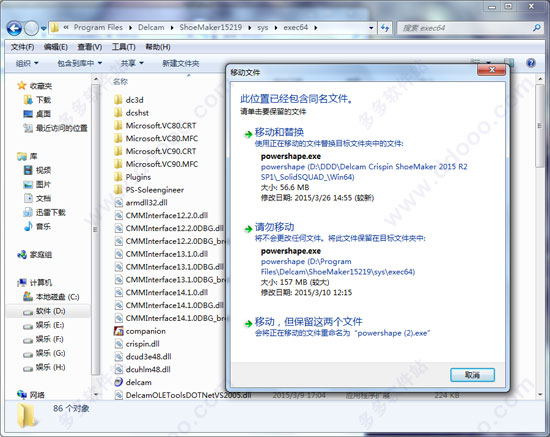Open the 查看(V) menu
Viewport: 550px width, 437px height.
tap(90, 47)
